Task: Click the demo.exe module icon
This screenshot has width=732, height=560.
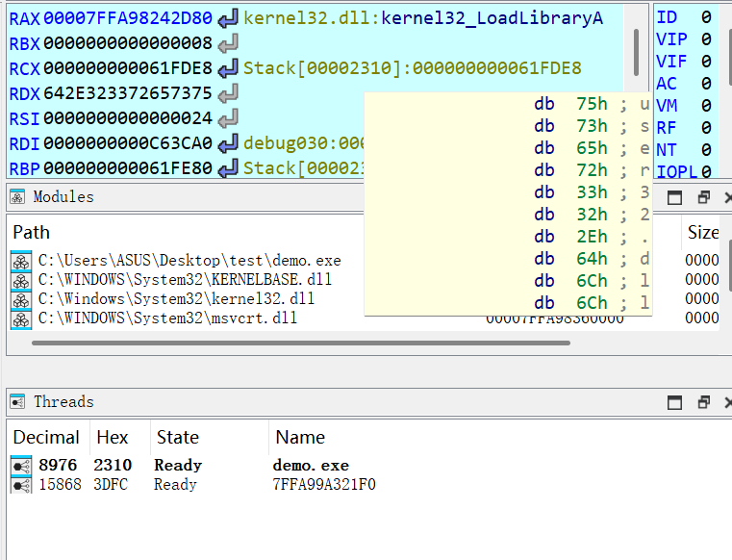Action: click(21, 261)
